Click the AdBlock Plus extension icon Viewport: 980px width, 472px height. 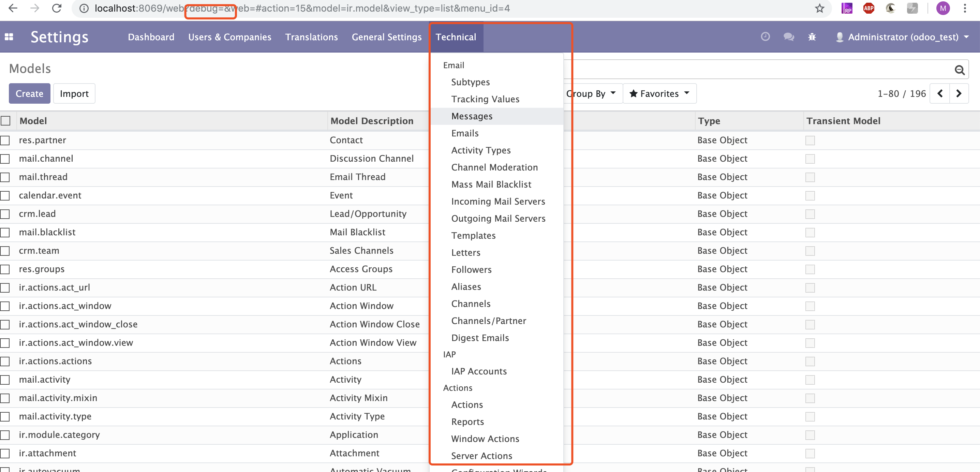pyautogui.click(x=868, y=9)
